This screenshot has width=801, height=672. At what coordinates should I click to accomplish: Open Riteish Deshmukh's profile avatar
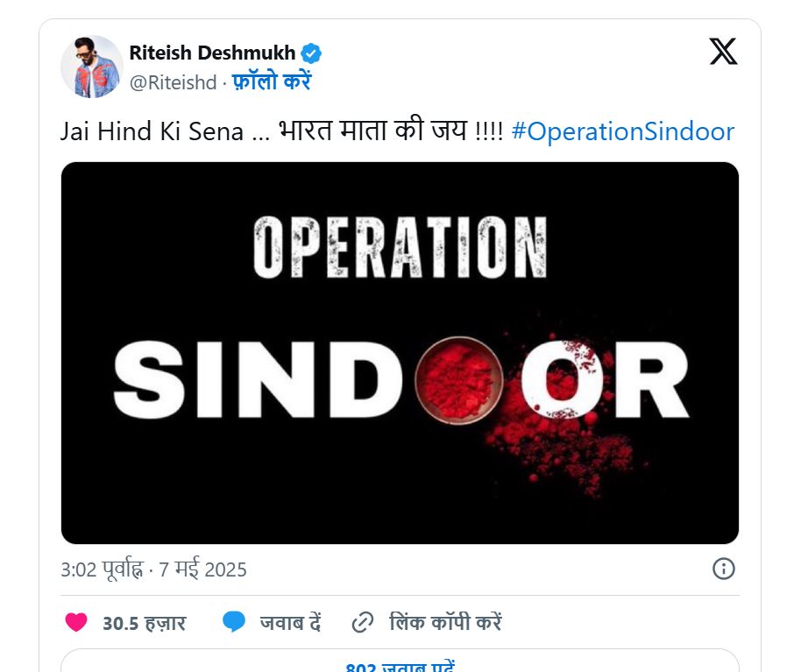[x=92, y=67]
